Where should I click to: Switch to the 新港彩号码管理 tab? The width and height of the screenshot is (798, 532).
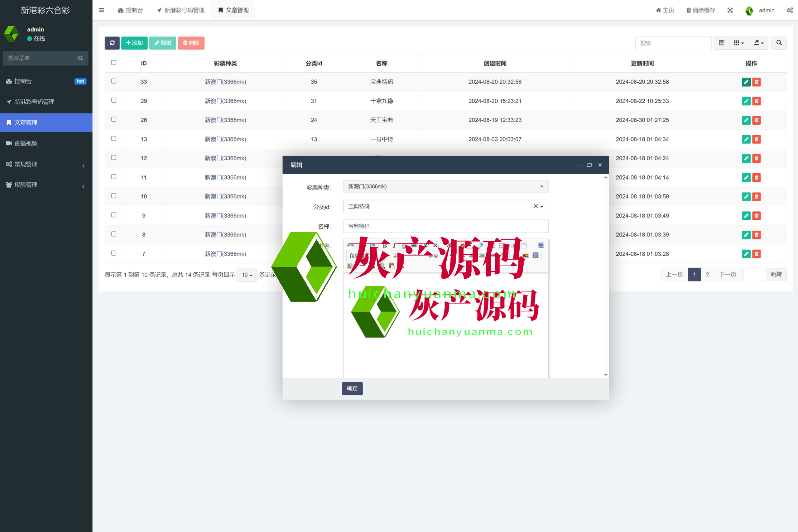tap(181, 10)
